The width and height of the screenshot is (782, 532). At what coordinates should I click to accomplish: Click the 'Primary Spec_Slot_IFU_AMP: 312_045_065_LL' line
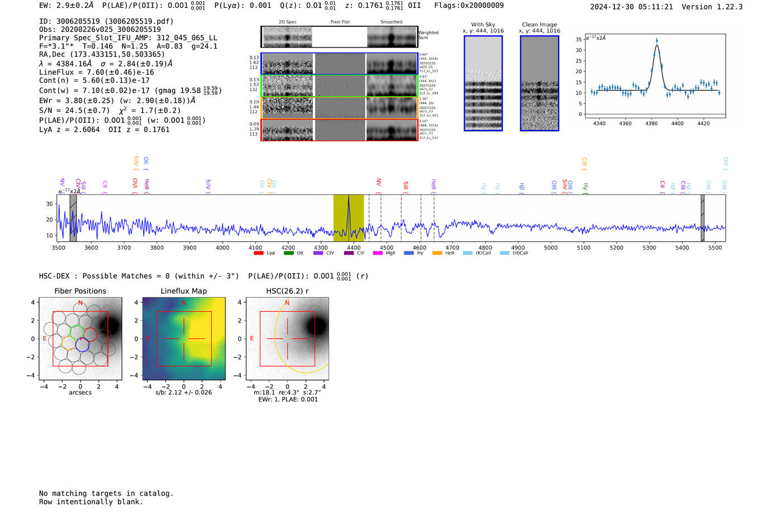[x=128, y=38]
